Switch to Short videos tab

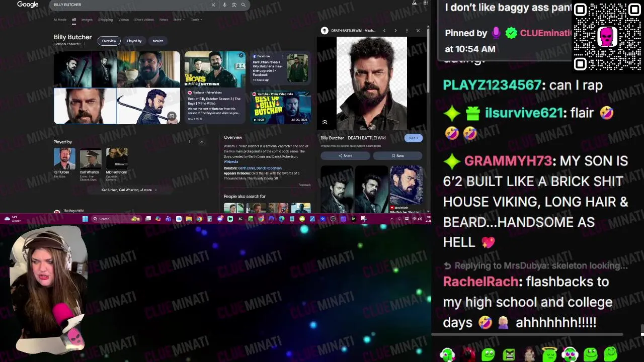(144, 20)
